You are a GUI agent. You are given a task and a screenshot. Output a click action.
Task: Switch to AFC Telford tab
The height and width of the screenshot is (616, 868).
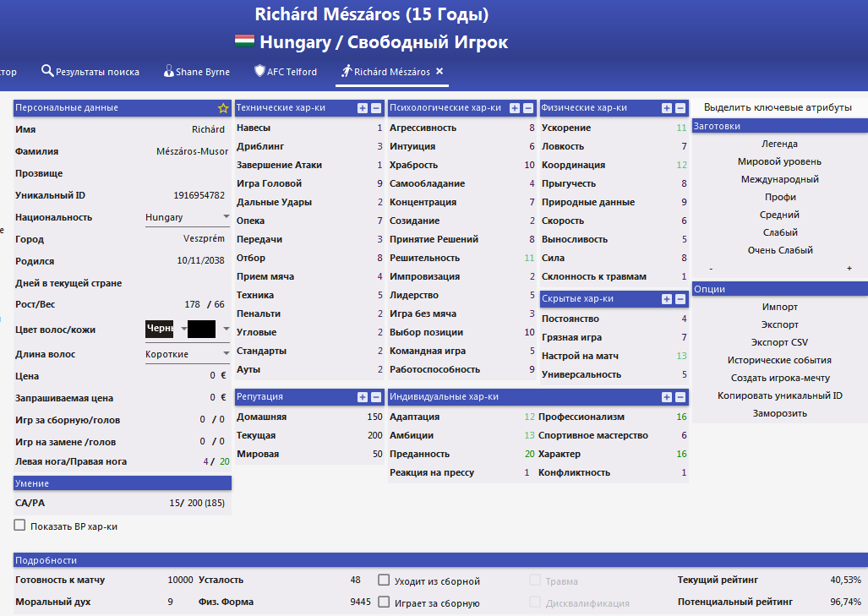click(286, 72)
